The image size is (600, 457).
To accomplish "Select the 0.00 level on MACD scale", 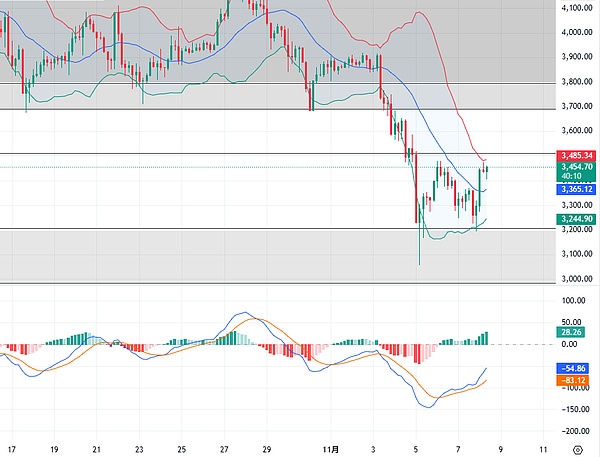I will 577,344.
